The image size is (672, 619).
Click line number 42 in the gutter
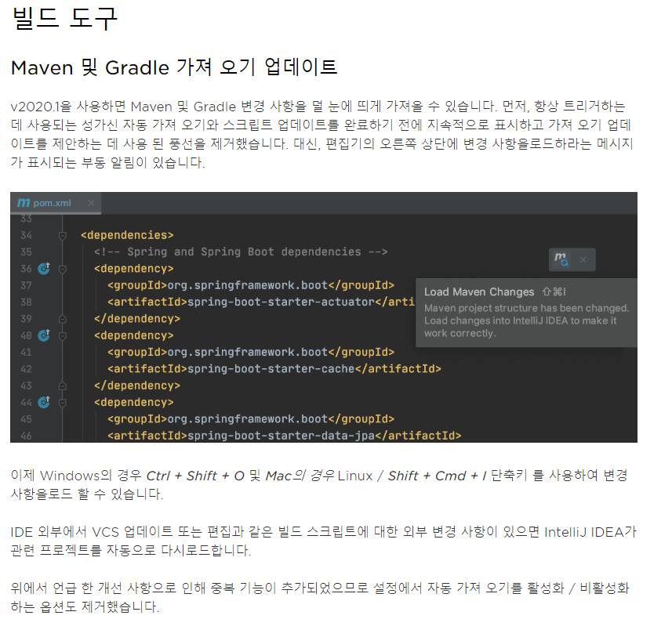(x=26, y=368)
